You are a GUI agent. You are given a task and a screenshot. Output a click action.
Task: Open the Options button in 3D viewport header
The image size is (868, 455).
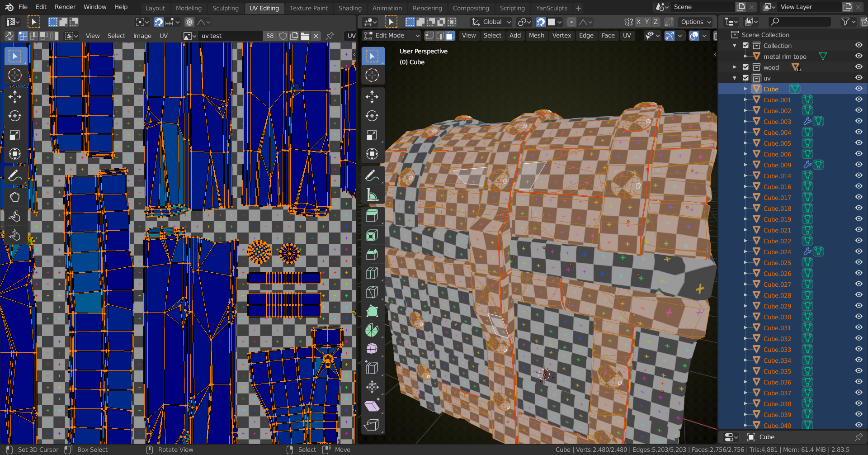pyautogui.click(x=695, y=22)
